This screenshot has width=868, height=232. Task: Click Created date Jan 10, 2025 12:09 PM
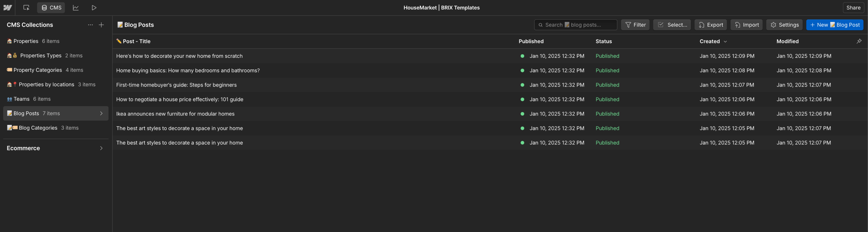[727, 56]
